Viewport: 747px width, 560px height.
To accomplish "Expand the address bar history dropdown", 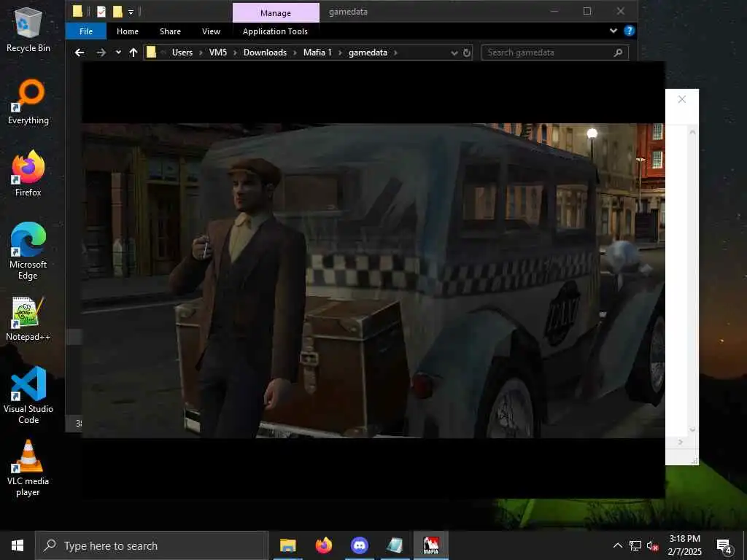I will pos(454,52).
